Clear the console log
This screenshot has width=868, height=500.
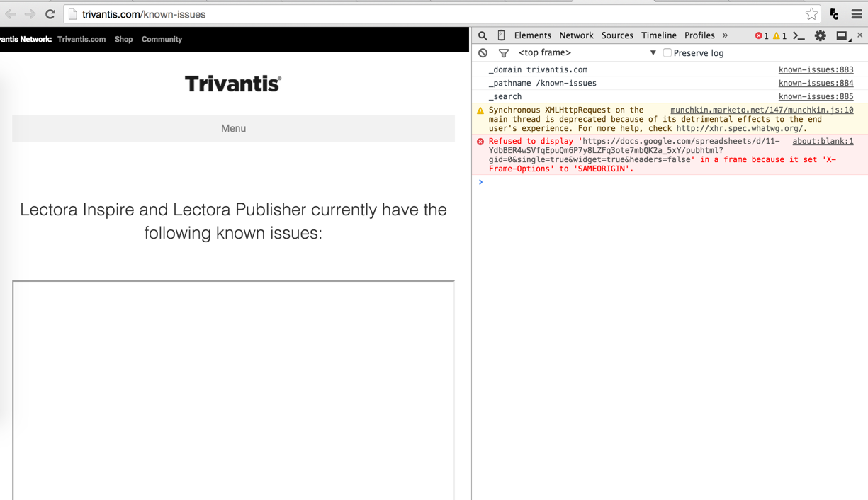483,53
